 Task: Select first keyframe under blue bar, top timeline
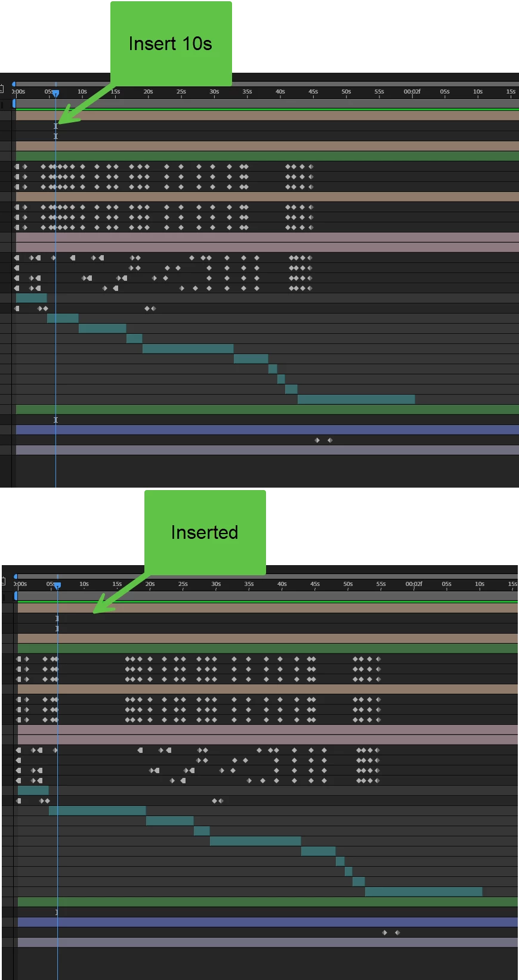click(x=317, y=441)
